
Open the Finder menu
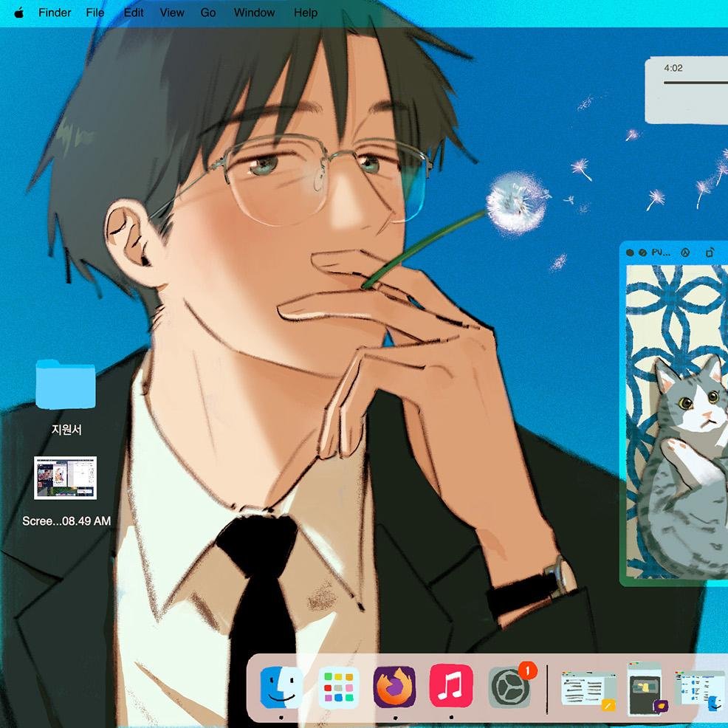(x=55, y=13)
